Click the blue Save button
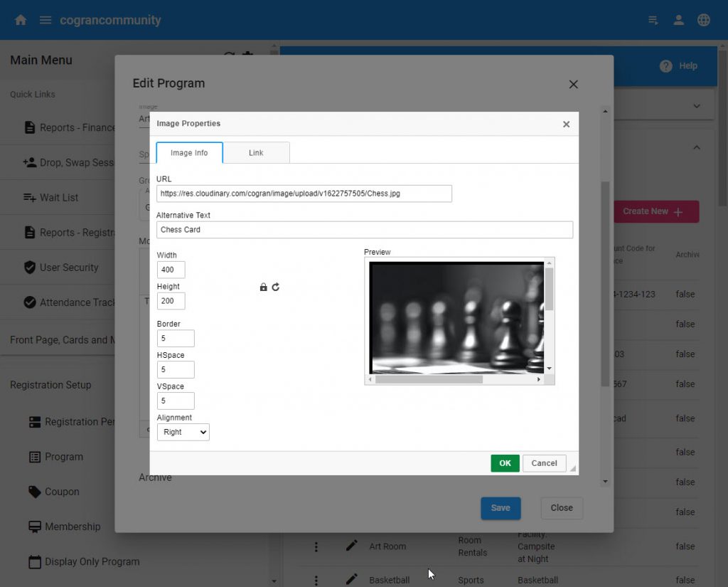 (500, 508)
